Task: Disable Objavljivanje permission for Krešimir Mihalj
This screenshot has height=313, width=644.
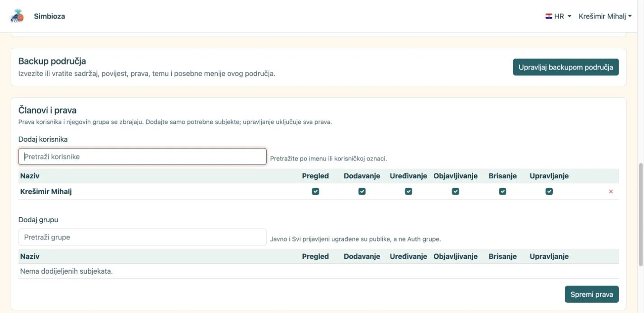Action: tap(456, 192)
